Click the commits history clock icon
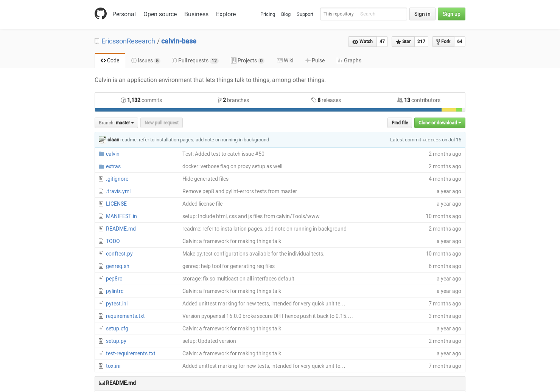 click(123, 100)
